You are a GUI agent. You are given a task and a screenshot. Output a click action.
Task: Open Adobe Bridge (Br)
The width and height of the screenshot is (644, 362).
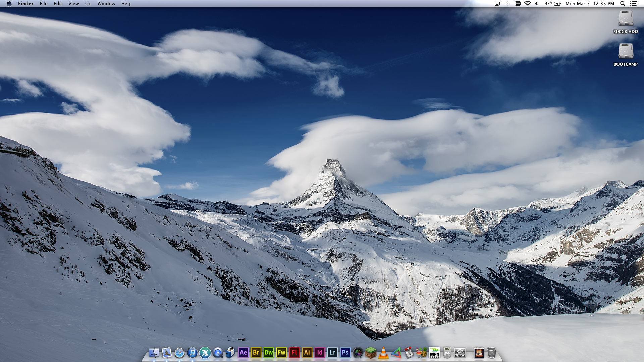[256, 353]
